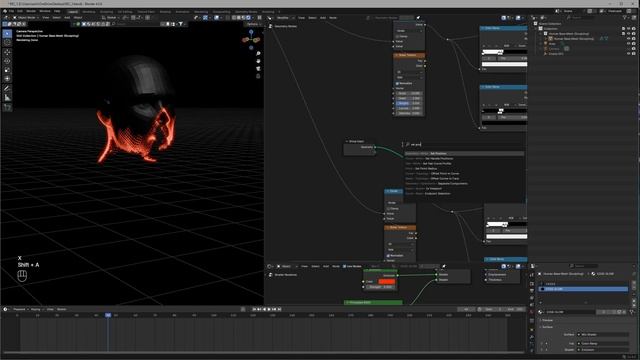Image resolution: width=640 pixels, height=360 pixels.
Task: Select the Rotate tool in viewport toolbar
Action: tap(7, 61)
